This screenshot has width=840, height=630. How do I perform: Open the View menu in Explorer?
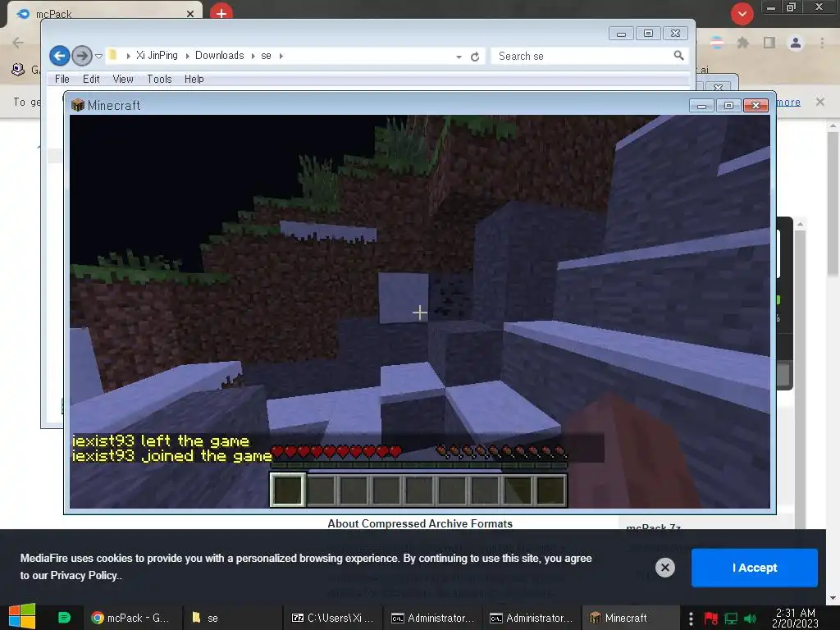pyautogui.click(x=123, y=79)
